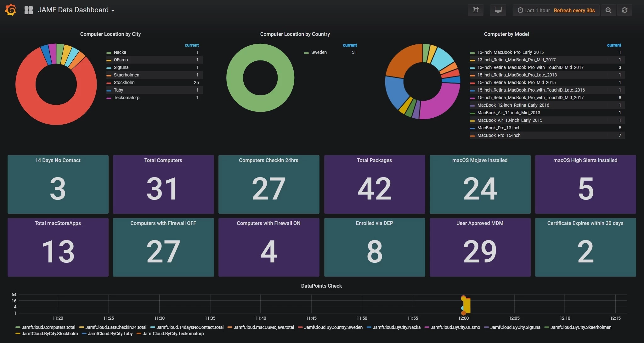Open the JAMF Data Dashboard dropdown
Image resolution: width=644 pixels, height=343 pixels.
pos(76,10)
